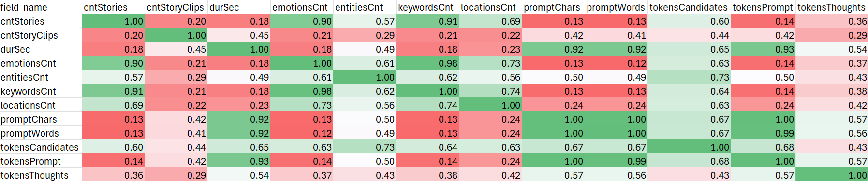Image resolution: width=868 pixels, height=181 pixels.
Task: Click the locationsCnt column header
Action: click(490, 7)
